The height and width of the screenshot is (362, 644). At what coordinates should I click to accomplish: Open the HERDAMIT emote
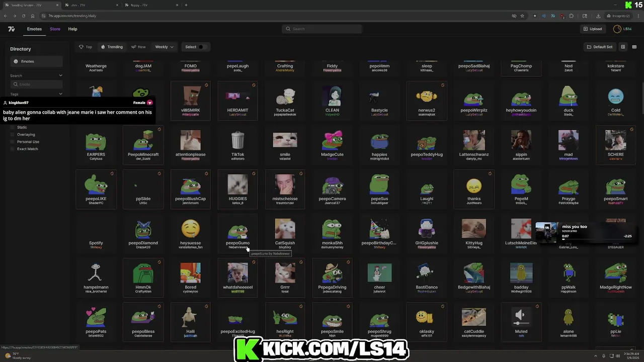tap(237, 101)
